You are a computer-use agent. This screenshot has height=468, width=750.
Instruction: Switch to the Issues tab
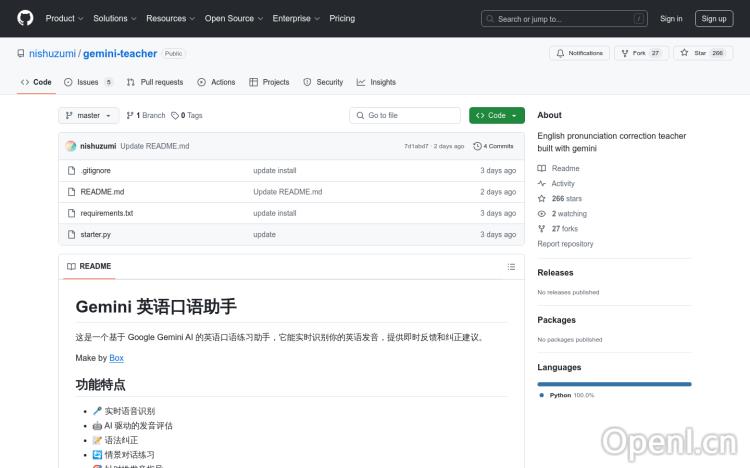point(88,82)
